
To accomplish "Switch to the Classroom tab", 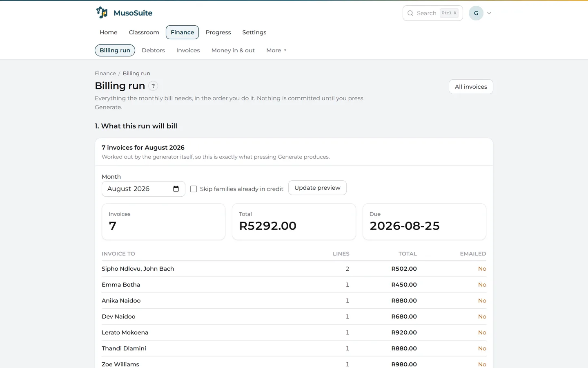I will point(144,32).
